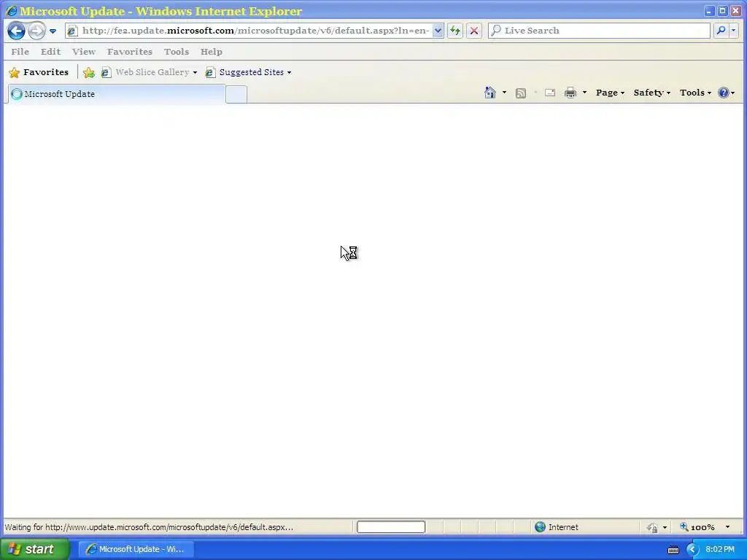Click the status bar Waiting for text

tap(149, 527)
